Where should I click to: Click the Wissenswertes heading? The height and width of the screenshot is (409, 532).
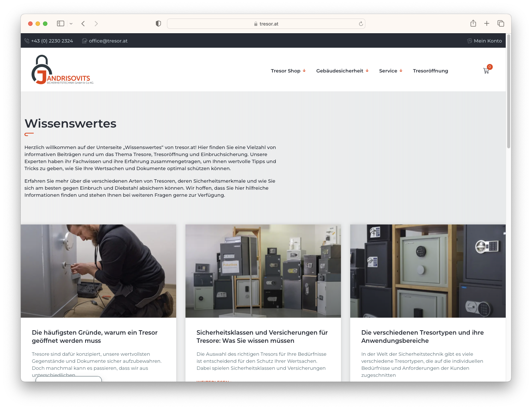click(70, 124)
